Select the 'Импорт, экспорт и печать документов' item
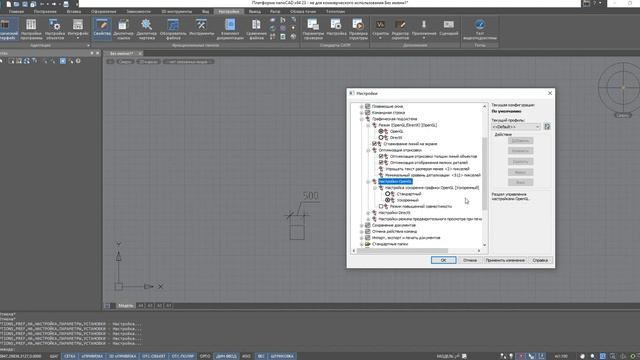Screen dimensions: 640x360 406,238
